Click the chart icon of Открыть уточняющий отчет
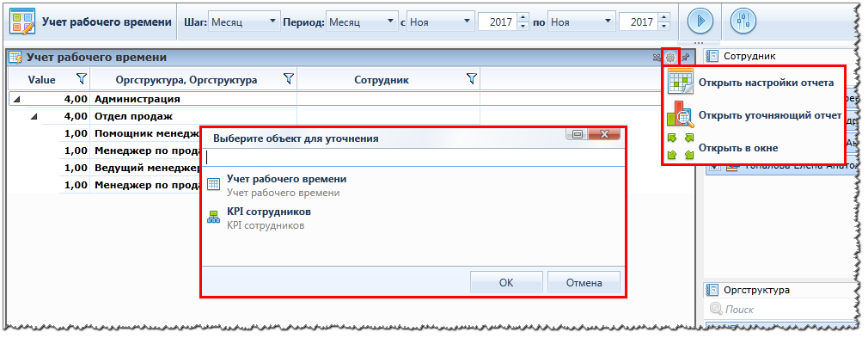Image resolution: width=868 pixels, height=338 pixels. pyautogui.click(x=680, y=115)
